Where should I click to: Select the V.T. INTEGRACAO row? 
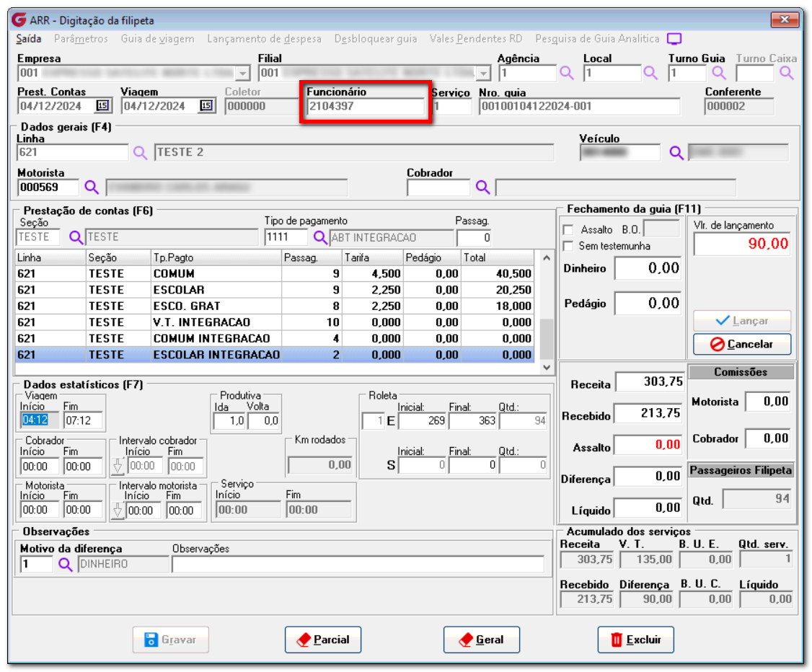[x=275, y=322]
